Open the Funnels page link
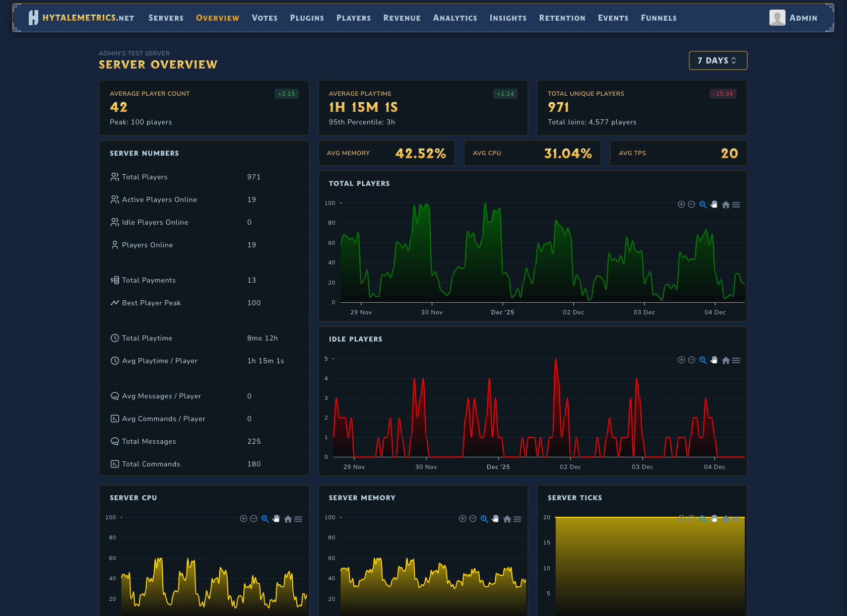This screenshot has width=847, height=616. pos(659,18)
